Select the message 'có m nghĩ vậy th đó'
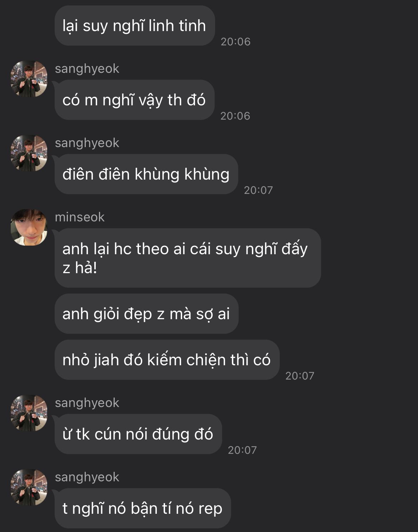The height and width of the screenshot is (532, 418). 134,100
